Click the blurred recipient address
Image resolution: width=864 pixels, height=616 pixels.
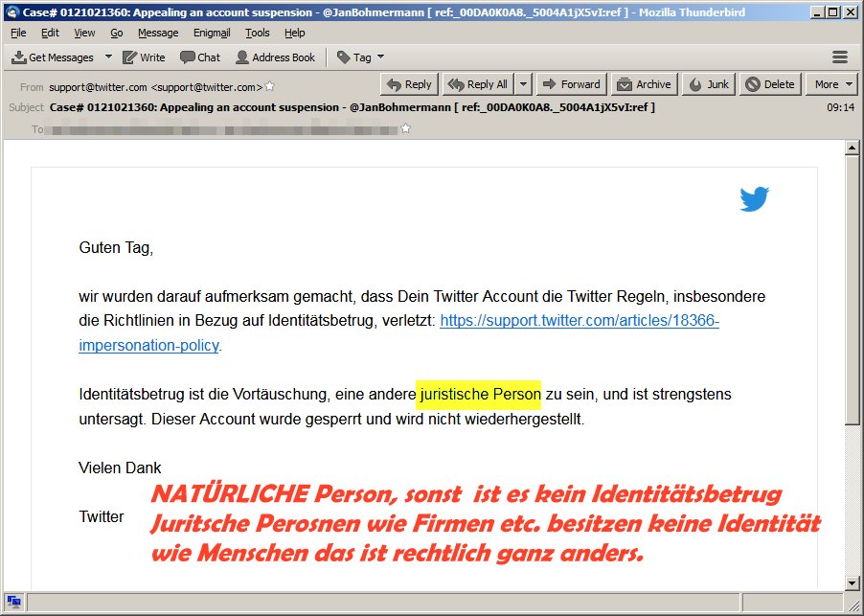tap(220, 129)
